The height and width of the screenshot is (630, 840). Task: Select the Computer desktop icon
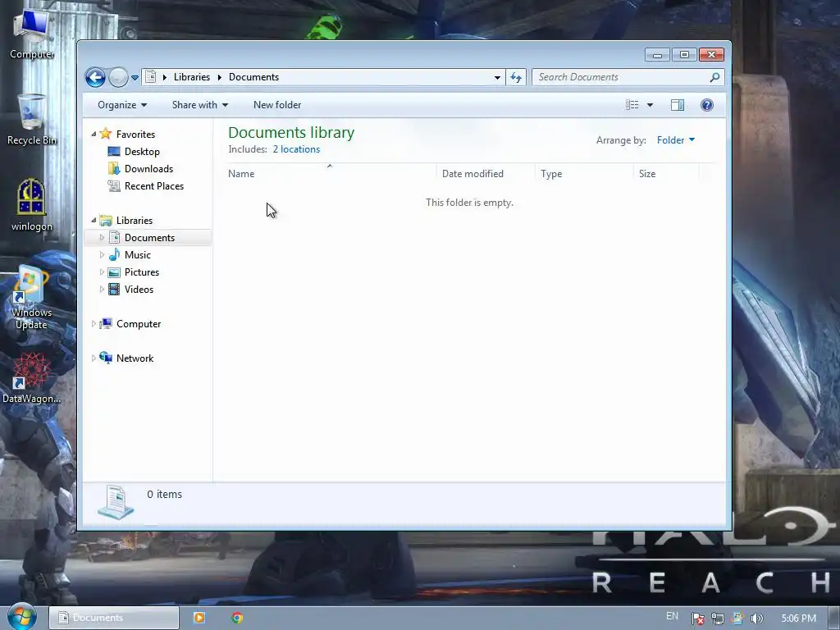click(32, 34)
